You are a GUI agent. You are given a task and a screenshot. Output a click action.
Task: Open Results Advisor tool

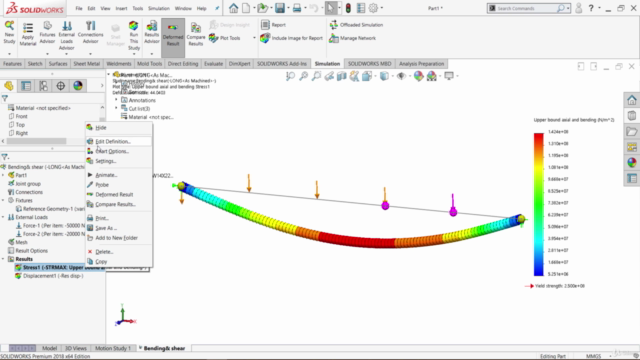[151, 26]
